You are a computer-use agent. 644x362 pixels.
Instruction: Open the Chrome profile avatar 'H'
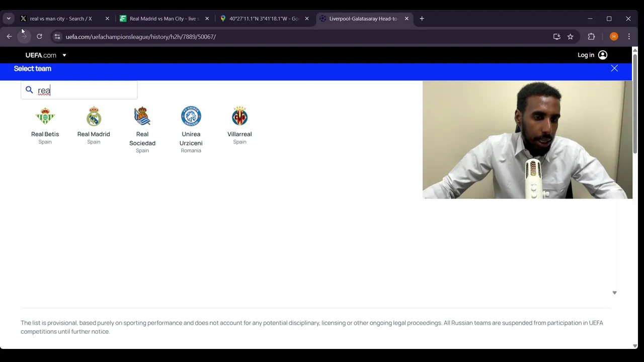pyautogui.click(x=614, y=37)
